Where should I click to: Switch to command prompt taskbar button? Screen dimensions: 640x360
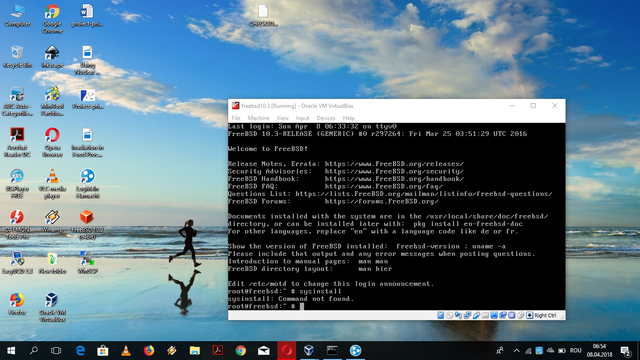pyautogui.click(x=332, y=351)
